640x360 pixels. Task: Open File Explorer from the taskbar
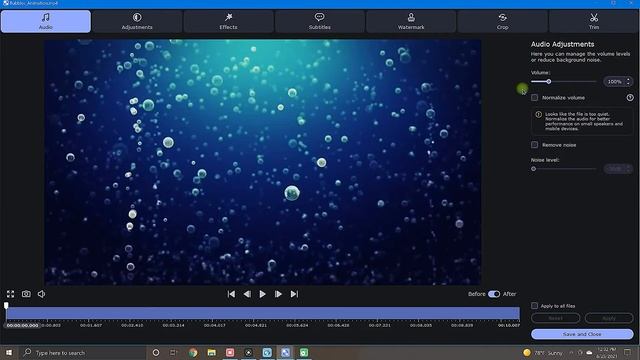(211, 352)
